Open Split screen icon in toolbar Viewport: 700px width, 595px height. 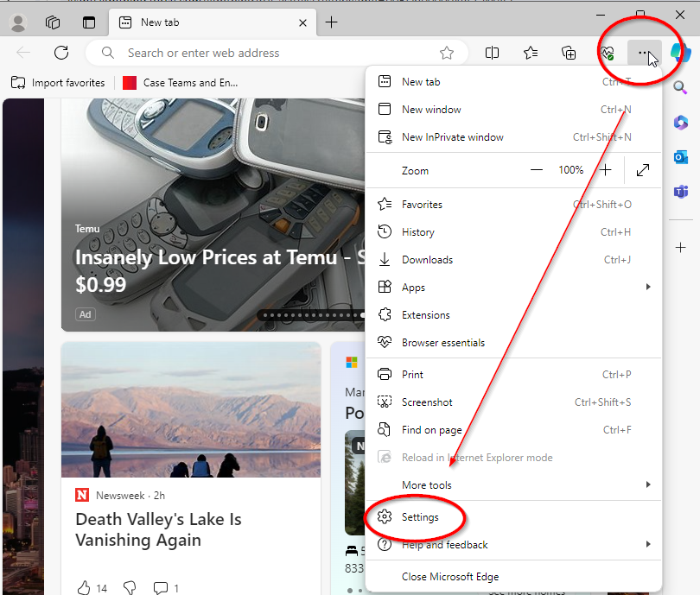click(x=492, y=53)
